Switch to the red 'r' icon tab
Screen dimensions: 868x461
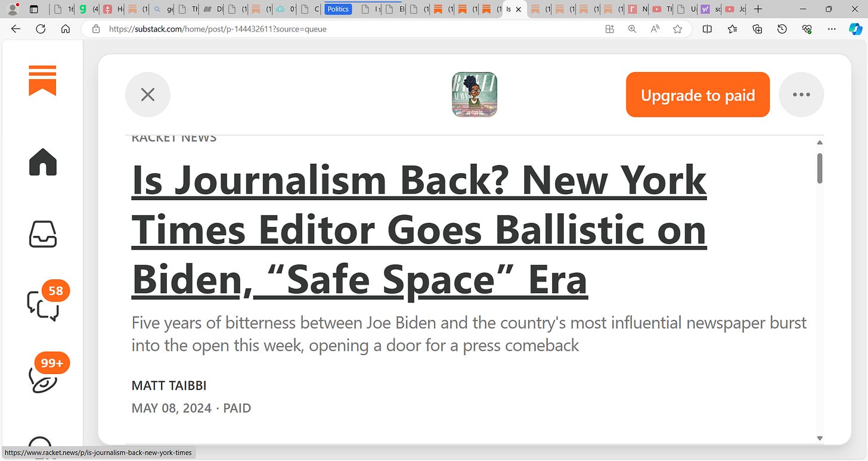coord(637,9)
